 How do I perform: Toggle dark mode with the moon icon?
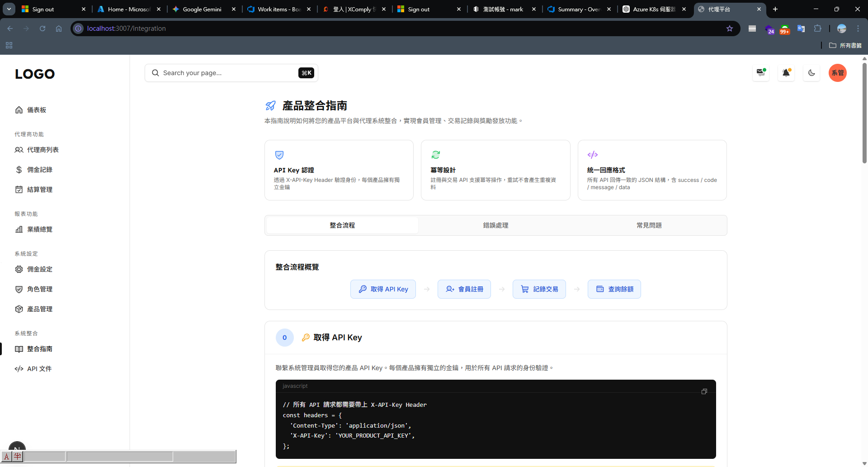811,73
